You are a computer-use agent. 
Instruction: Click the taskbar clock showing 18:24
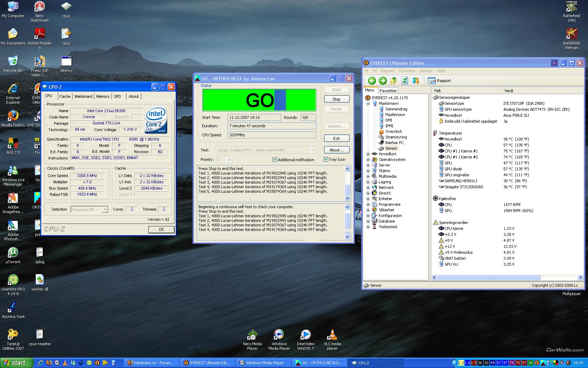[578, 363]
